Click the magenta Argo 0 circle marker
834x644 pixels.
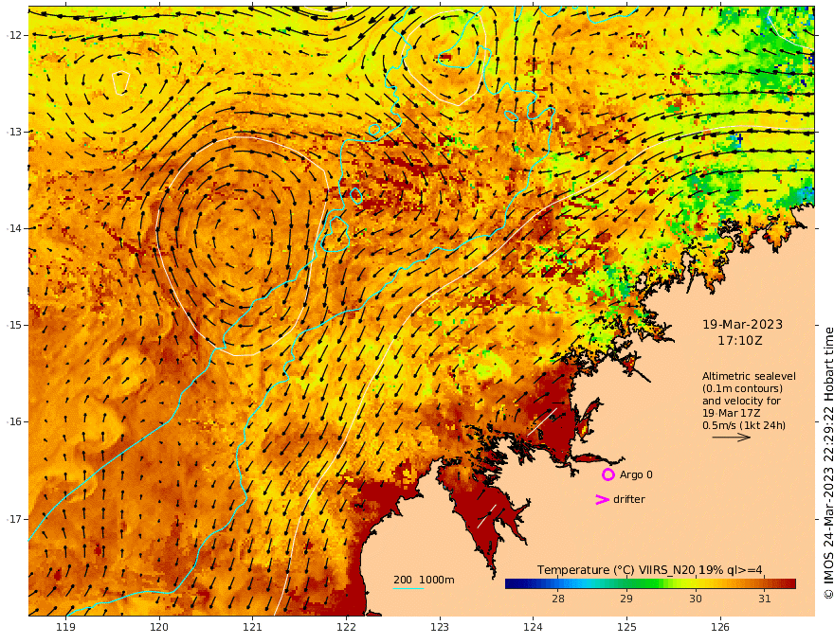[x=607, y=474]
